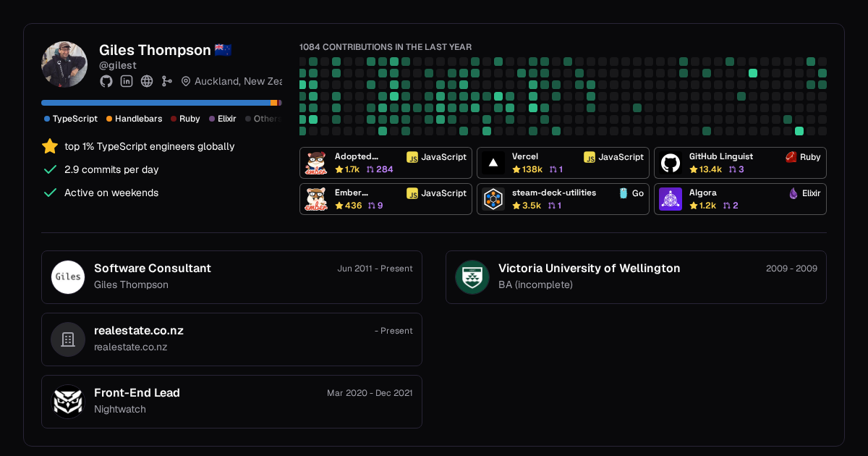Click the Jun 2011 - Present date range
The image size is (868, 456).
tap(375, 269)
